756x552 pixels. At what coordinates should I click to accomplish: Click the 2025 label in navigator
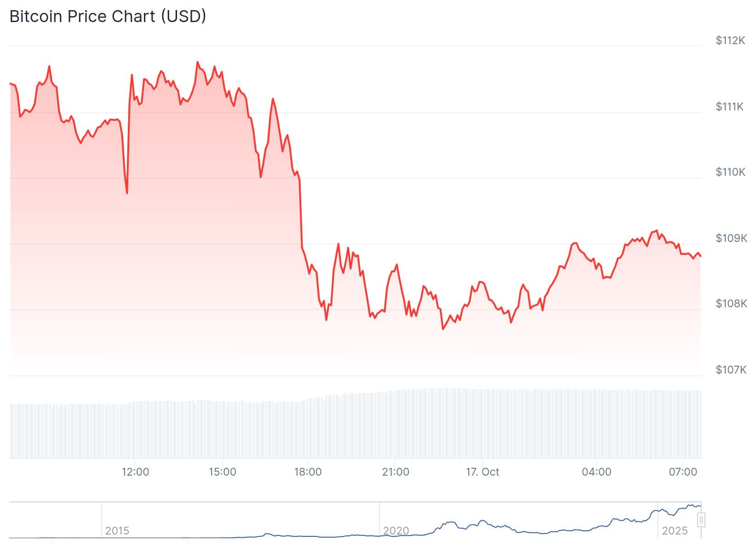point(674,531)
